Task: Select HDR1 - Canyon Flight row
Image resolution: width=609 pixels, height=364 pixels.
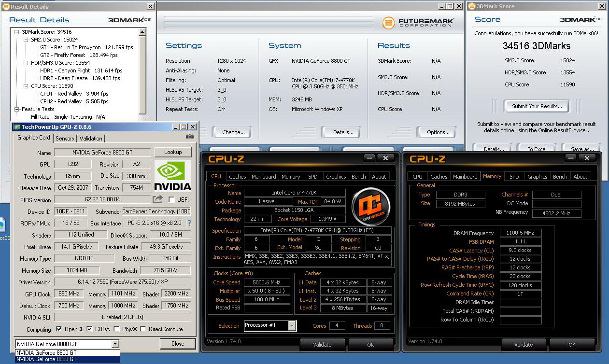Action: tap(81, 70)
